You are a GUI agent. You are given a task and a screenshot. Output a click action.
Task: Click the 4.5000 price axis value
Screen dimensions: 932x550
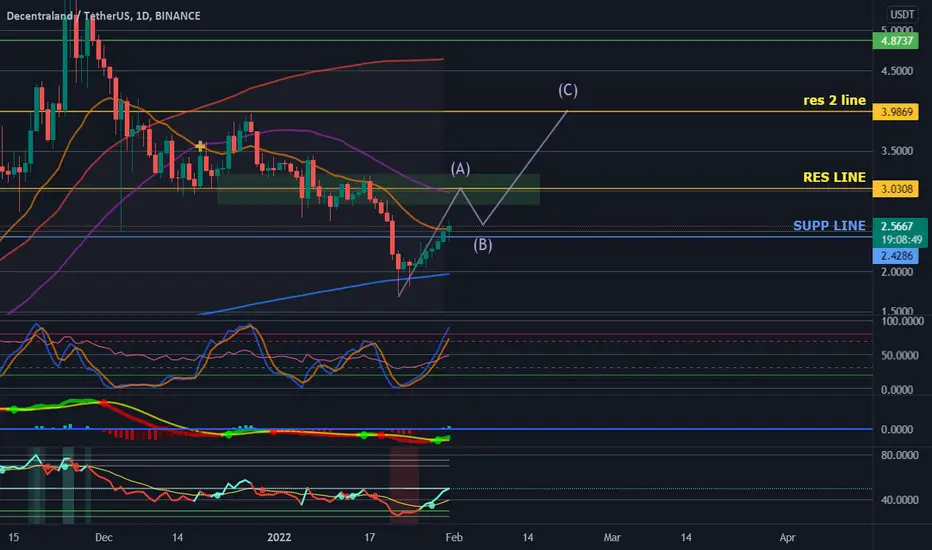coord(897,71)
